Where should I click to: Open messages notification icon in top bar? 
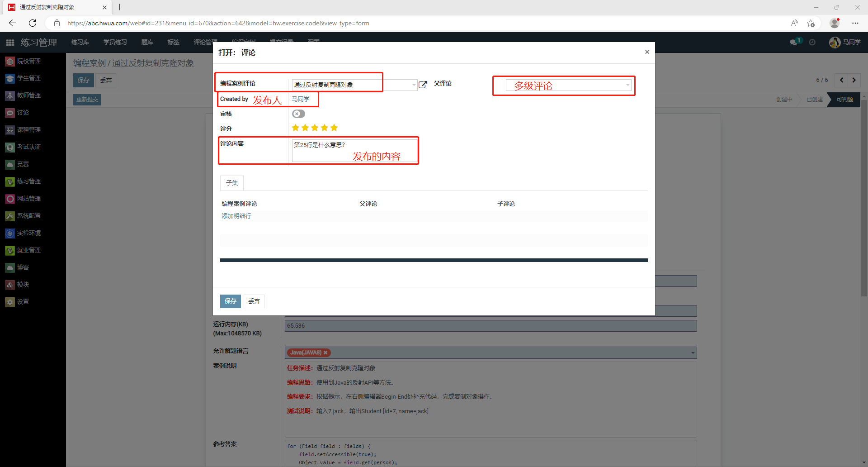click(x=794, y=42)
